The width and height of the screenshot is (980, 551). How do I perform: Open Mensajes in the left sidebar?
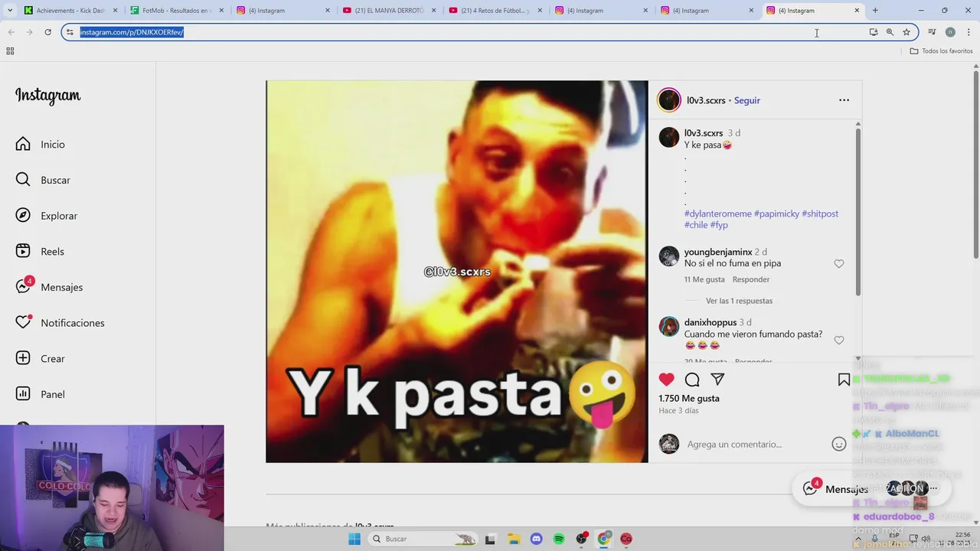[49, 287]
